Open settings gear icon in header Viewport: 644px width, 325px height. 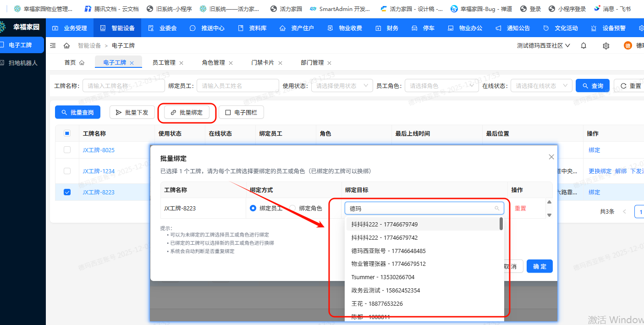pyautogui.click(x=606, y=46)
